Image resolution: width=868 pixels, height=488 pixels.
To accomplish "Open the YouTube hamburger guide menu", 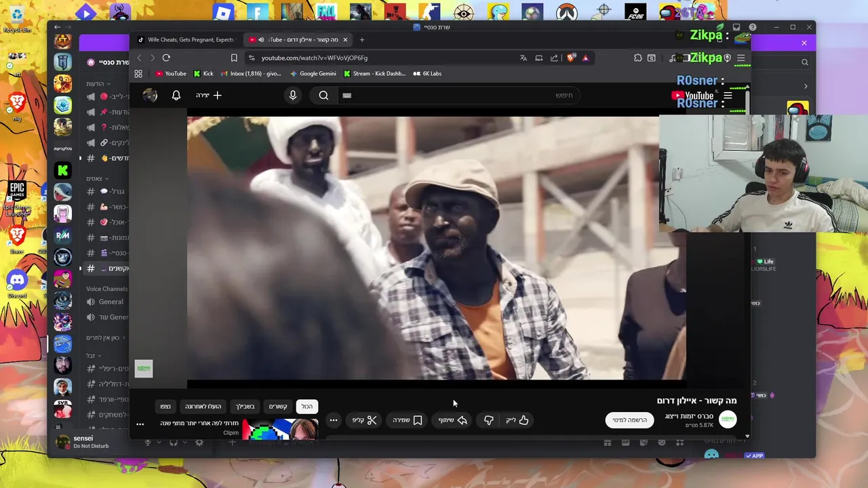I will click(728, 96).
